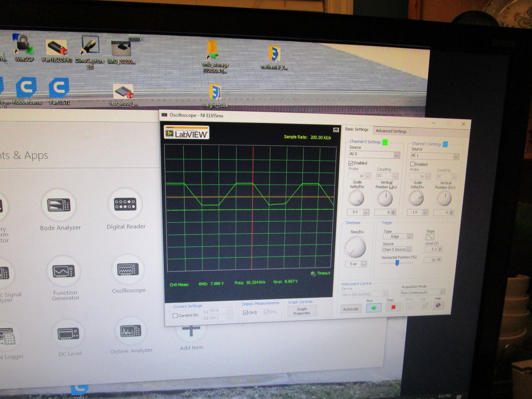The image size is (532, 399).
Task: Open Channel 0 Coupling DC dropdown
Action: point(387,176)
